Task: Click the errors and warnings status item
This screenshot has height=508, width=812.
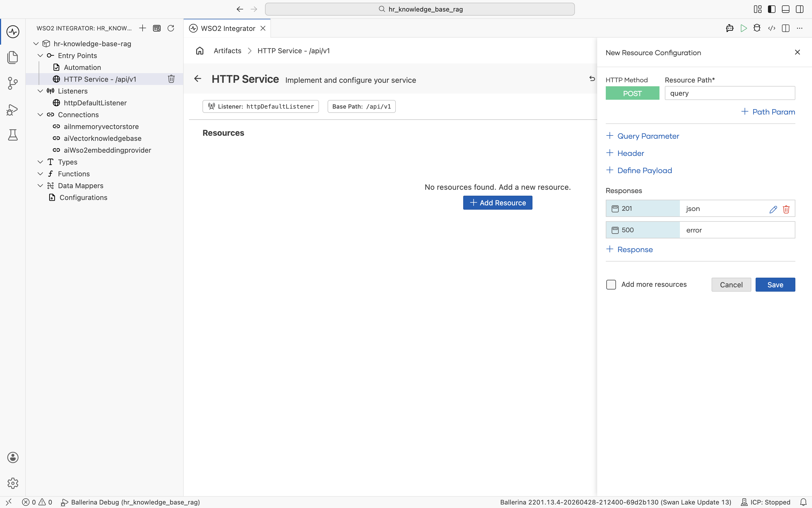Action: (x=37, y=502)
